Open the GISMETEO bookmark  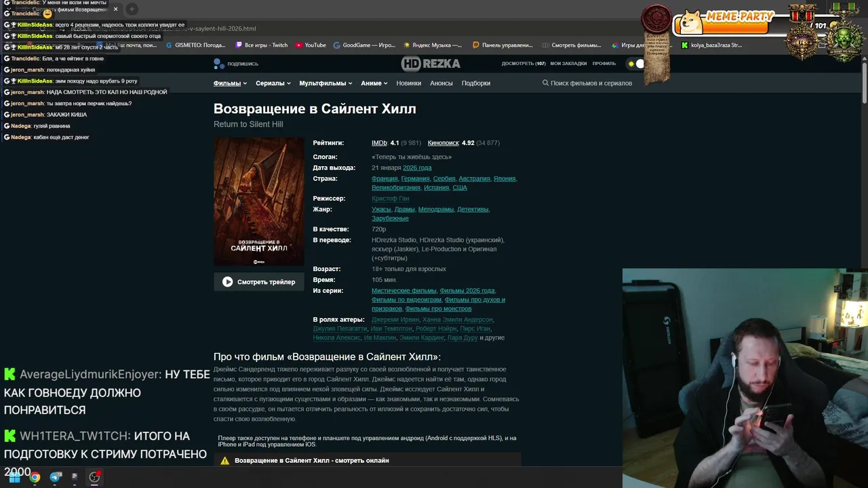[x=196, y=45]
